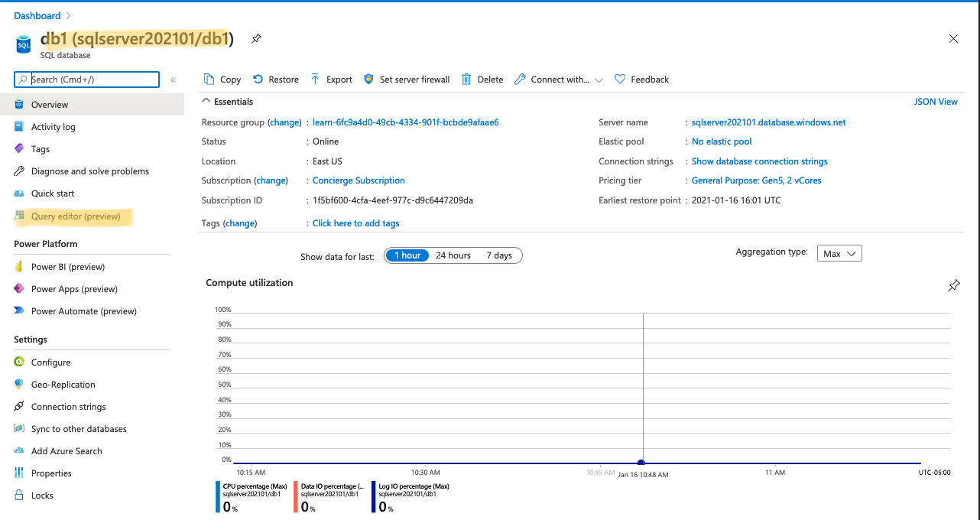Focus the Search (Cmd+/) field
The width and height of the screenshot is (980, 520).
tap(86, 80)
